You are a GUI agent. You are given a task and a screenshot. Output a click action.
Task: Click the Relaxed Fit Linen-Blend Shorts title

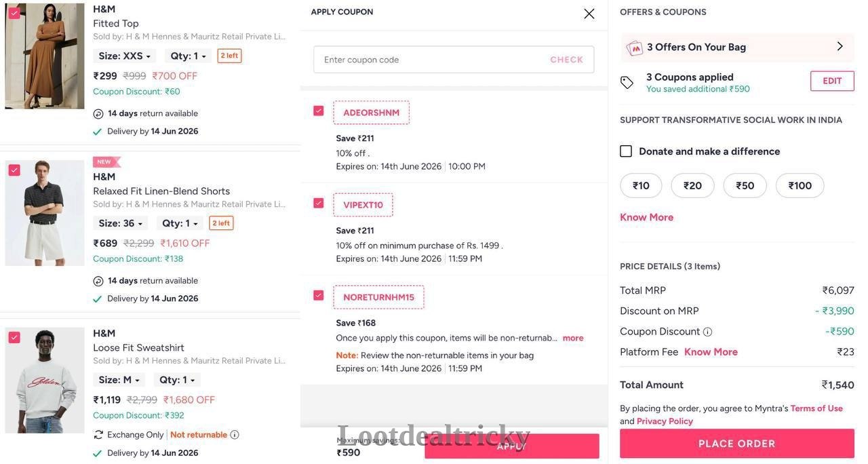pos(161,191)
